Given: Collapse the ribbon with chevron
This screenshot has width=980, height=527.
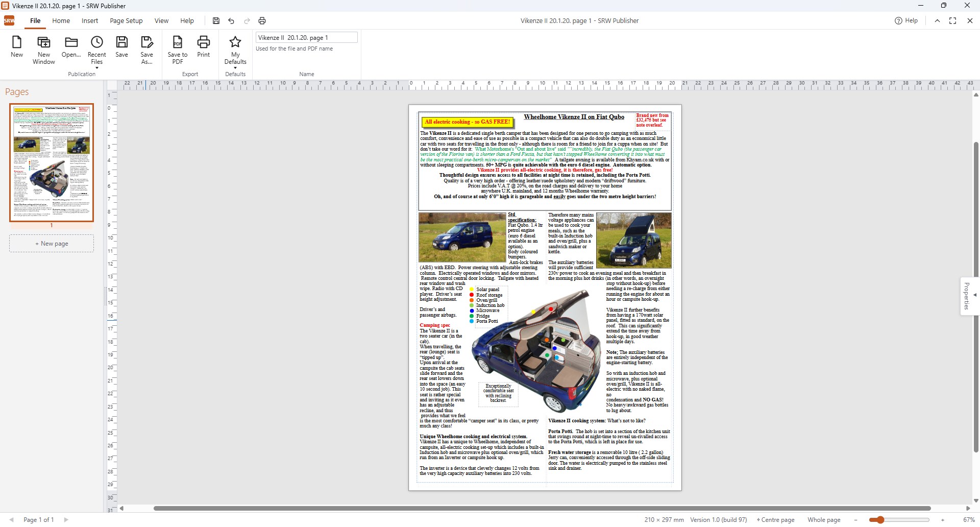Looking at the screenshot, I should click(937, 21).
